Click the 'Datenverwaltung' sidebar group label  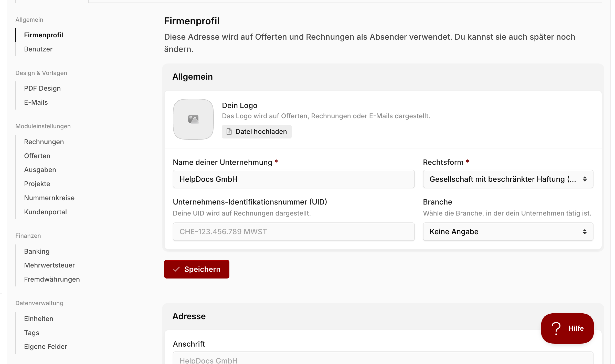point(39,303)
